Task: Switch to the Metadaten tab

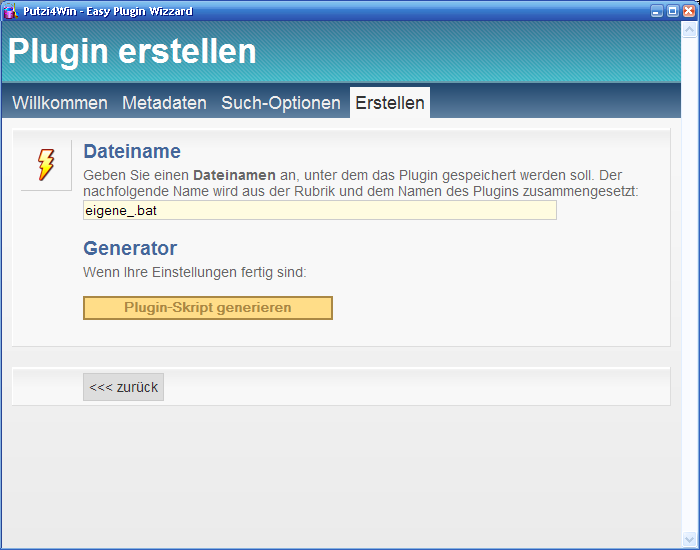Action: [x=164, y=103]
